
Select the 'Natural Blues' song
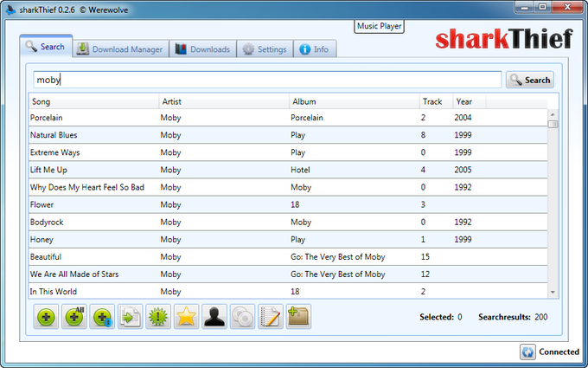click(x=288, y=135)
